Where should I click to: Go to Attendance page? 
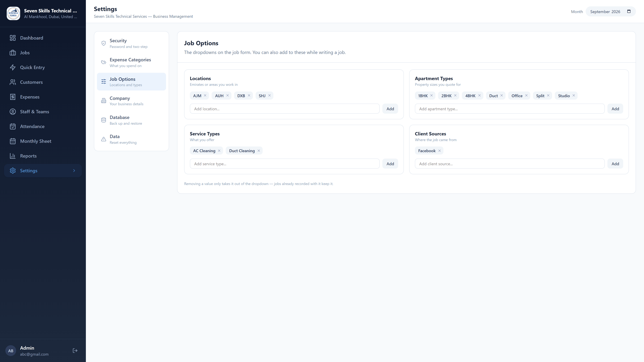coord(43,126)
